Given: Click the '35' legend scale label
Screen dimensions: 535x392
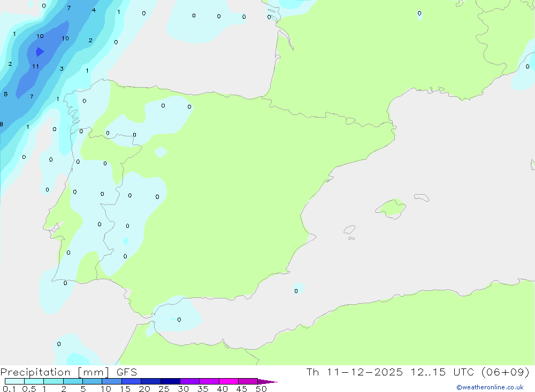Looking at the screenshot, I should (x=203, y=389).
